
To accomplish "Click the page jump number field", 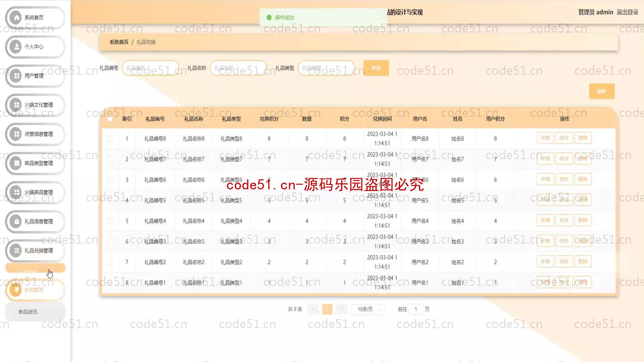I will point(416,309).
